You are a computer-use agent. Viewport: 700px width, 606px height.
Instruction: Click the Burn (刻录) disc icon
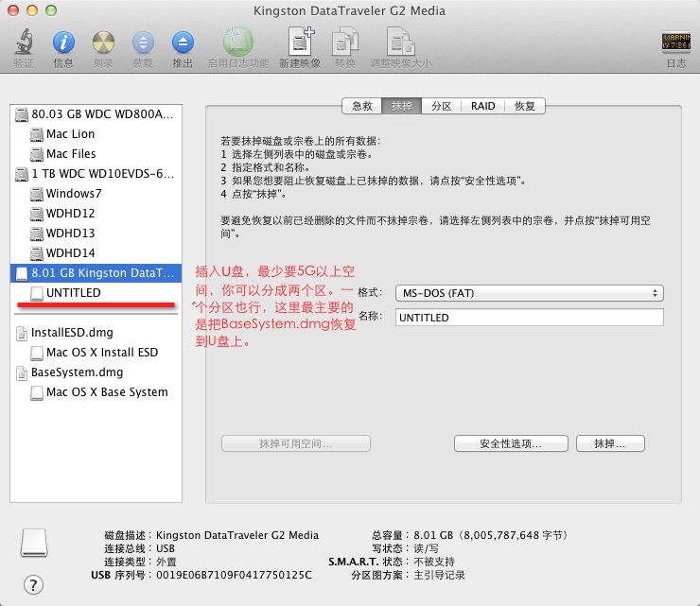click(x=103, y=42)
